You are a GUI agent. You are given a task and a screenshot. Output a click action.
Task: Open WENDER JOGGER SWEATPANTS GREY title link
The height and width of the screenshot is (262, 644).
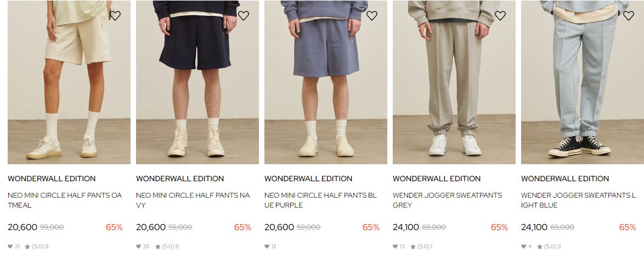[x=447, y=200]
